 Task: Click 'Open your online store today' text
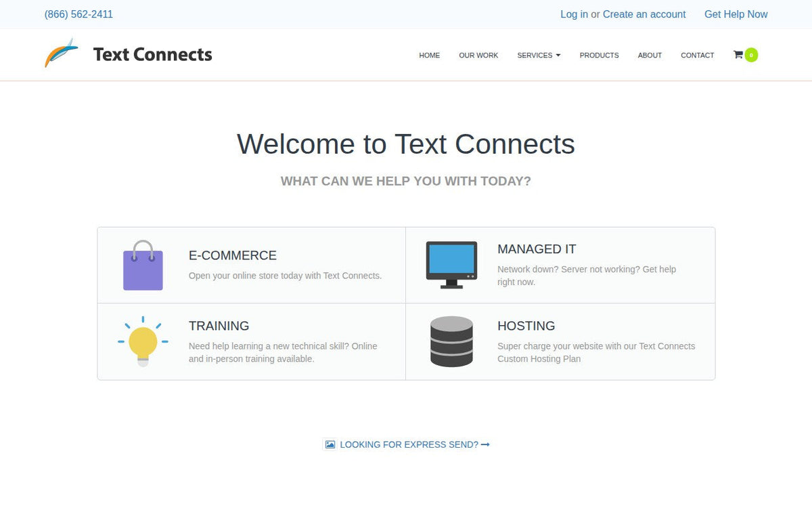(x=285, y=276)
